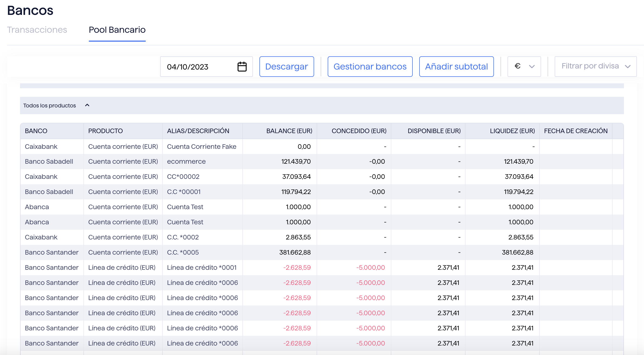Click the FECHA DE CREACIÓN column header
Screen dimensions: 644x355
[x=575, y=131]
